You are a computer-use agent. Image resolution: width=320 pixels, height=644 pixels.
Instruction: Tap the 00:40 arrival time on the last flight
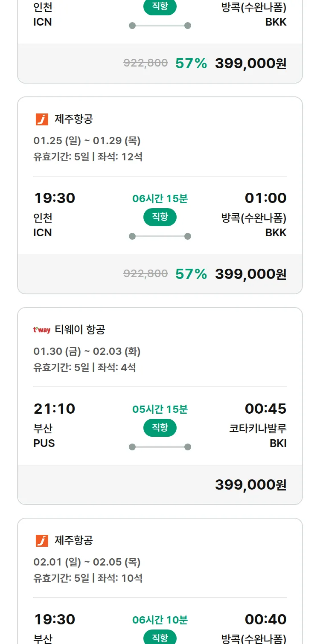click(265, 619)
